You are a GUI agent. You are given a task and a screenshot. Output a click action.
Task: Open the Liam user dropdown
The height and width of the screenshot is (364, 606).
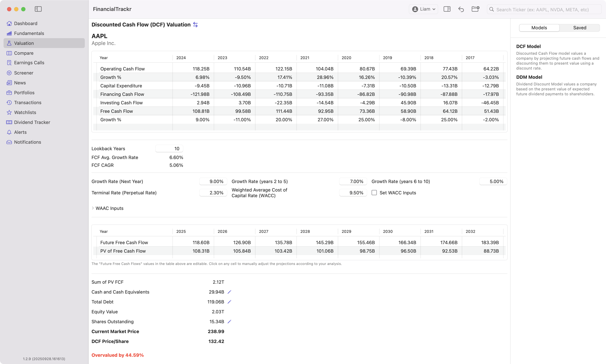point(423,9)
